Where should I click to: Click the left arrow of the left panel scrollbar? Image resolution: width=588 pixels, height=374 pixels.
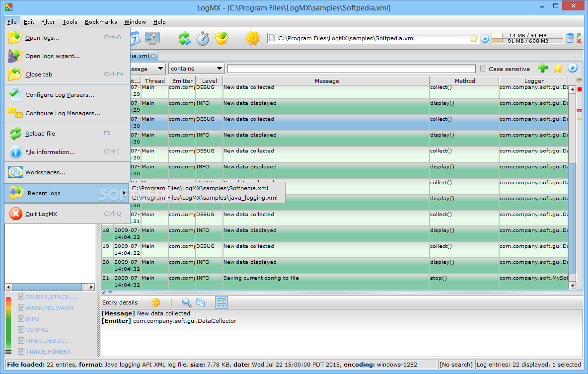click(x=8, y=287)
